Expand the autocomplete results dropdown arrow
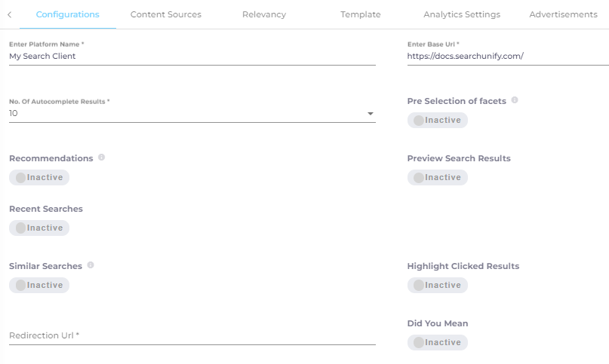The width and height of the screenshot is (609, 364). pyautogui.click(x=370, y=114)
